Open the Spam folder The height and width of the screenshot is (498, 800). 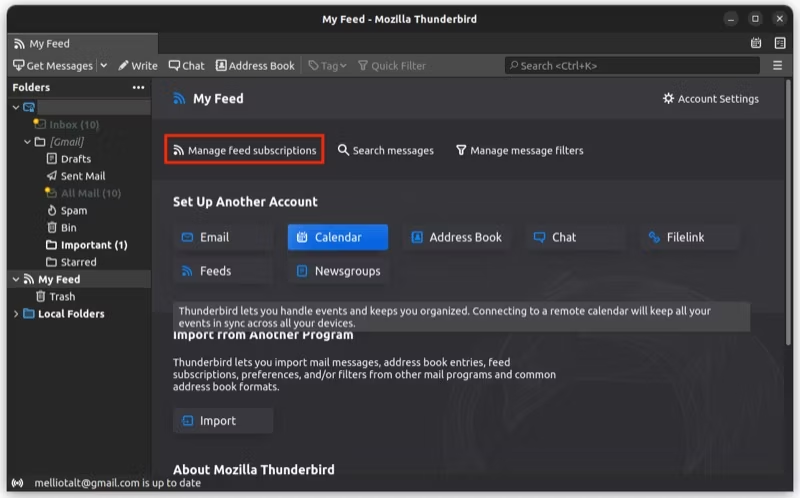click(x=67, y=211)
